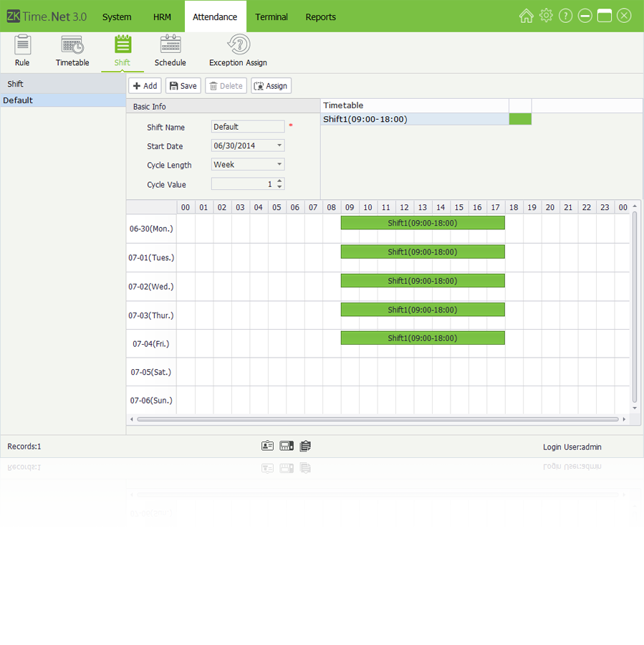644x645 pixels.
Task: Select the Schedule calendar icon
Action: tap(170, 45)
